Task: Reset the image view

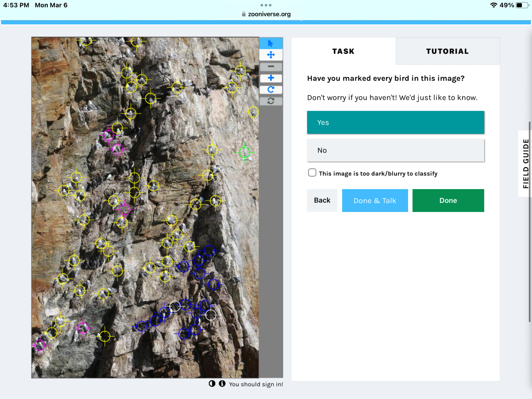Action: pyautogui.click(x=271, y=101)
